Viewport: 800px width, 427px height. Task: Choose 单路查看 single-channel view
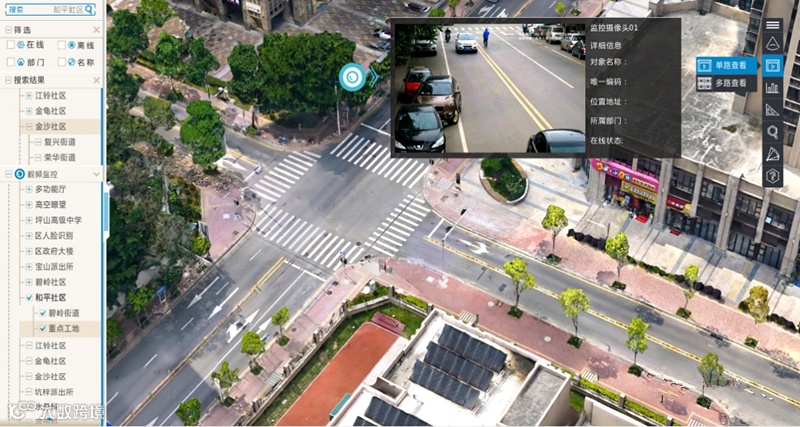[x=727, y=65]
